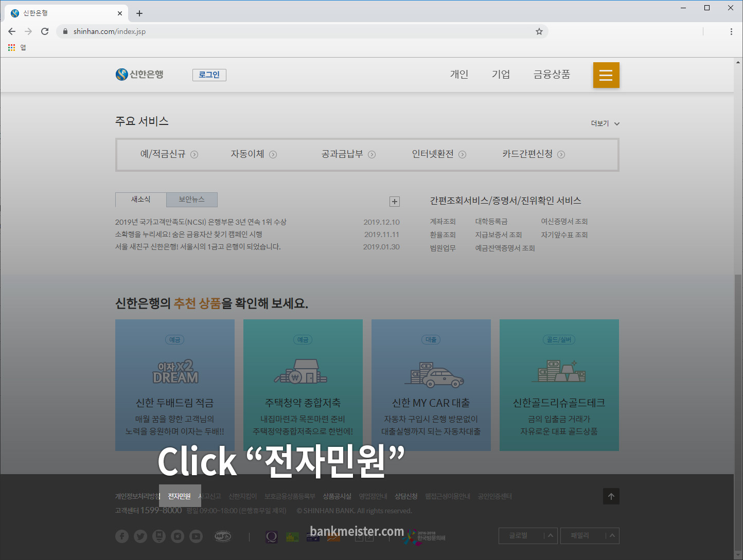Open the Kakao Story icon in footer
The image size is (743, 560).
click(159, 536)
